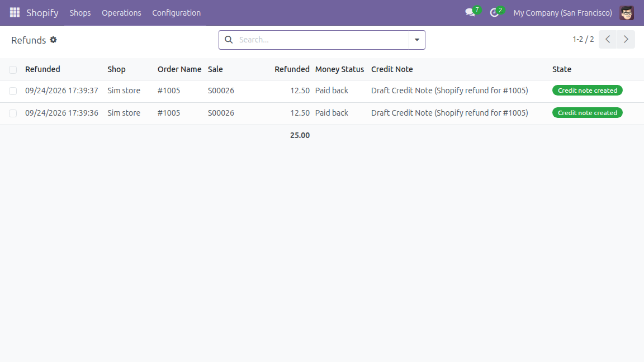Sort by Shop column header
644x362 pixels.
pos(117,69)
